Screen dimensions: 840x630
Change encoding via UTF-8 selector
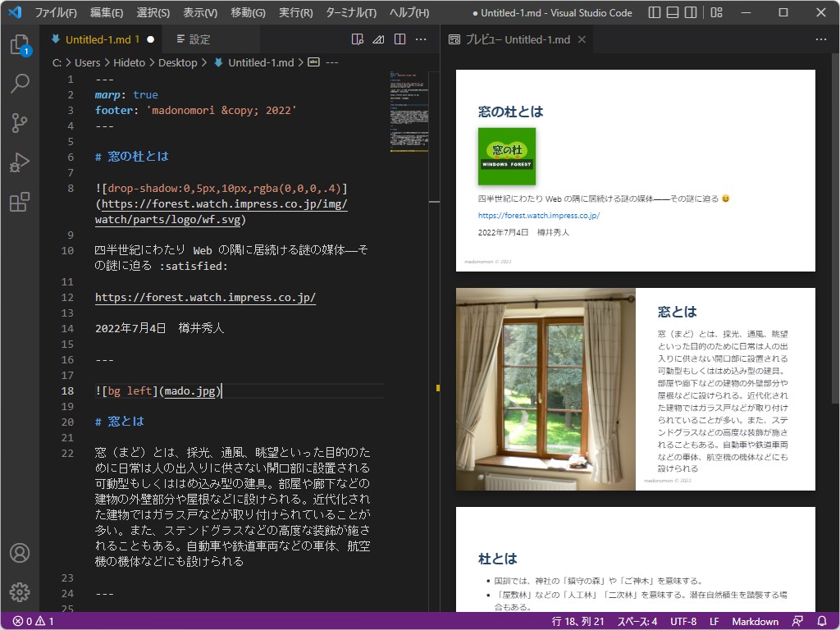pyautogui.click(x=683, y=622)
